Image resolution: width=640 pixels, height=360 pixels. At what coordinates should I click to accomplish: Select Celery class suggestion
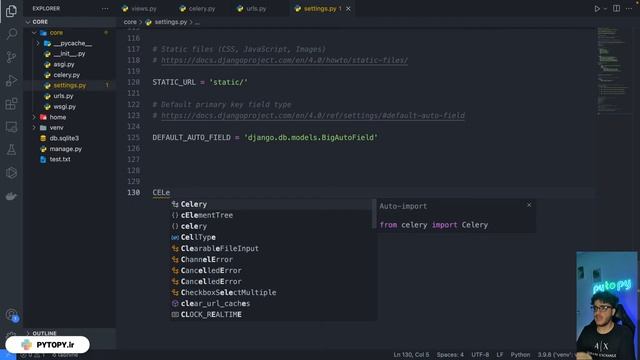(x=273, y=204)
